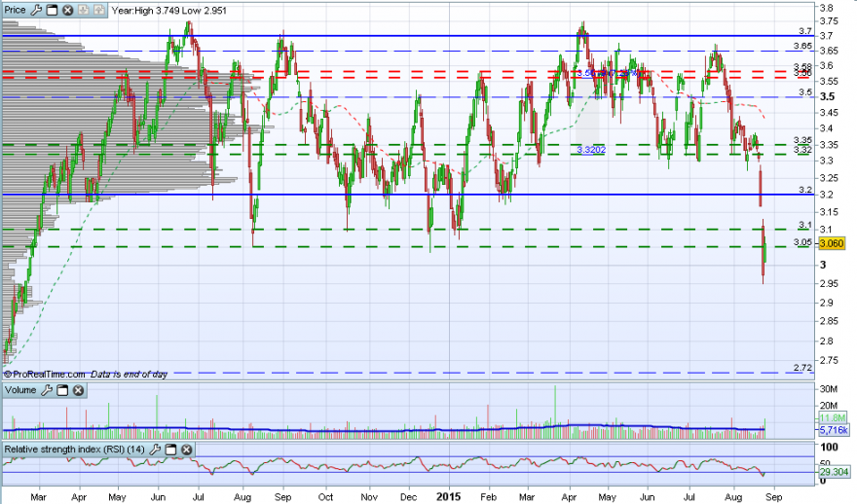Click the Mar label at left of time axis

[x=38, y=497]
